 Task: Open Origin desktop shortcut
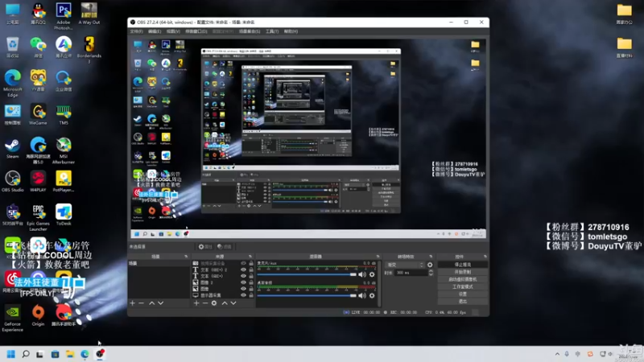point(38,315)
